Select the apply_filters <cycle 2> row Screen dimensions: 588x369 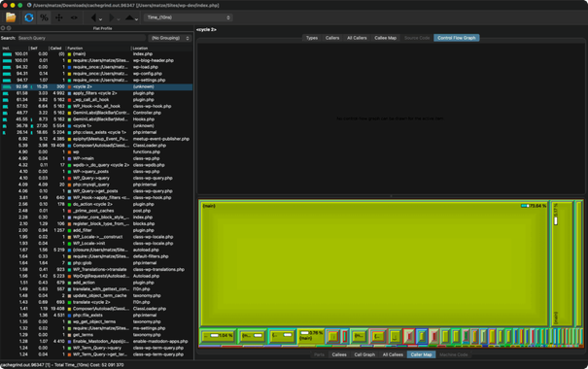pyautogui.click(x=96, y=93)
